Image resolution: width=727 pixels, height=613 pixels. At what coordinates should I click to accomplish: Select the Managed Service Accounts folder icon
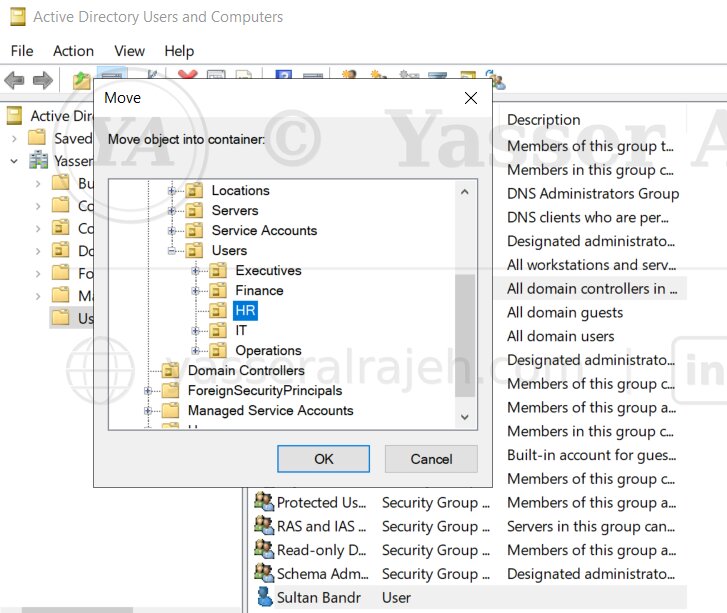coord(171,410)
